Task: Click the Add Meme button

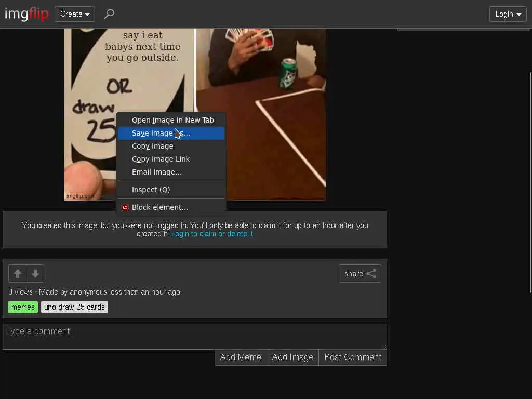Action: [x=241, y=357]
